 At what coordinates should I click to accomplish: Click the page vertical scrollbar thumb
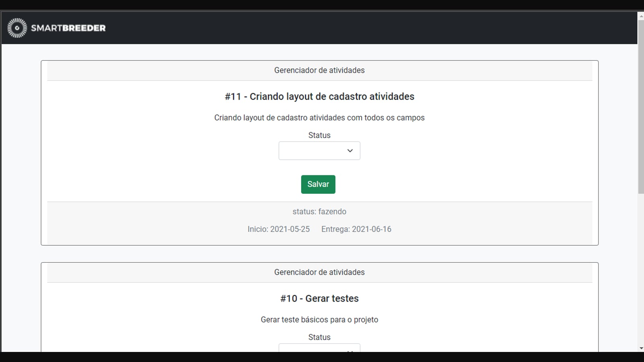click(641, 107)
